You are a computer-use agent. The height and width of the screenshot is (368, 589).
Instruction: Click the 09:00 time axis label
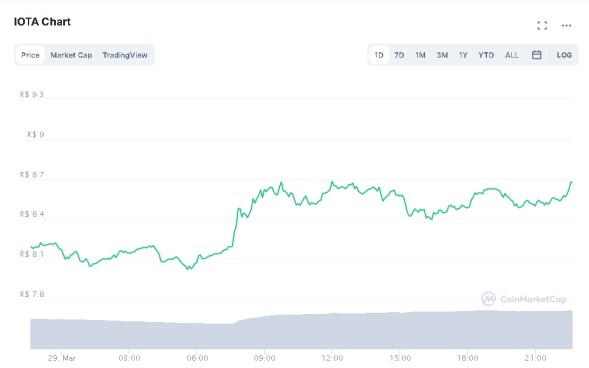pos(264,358)
